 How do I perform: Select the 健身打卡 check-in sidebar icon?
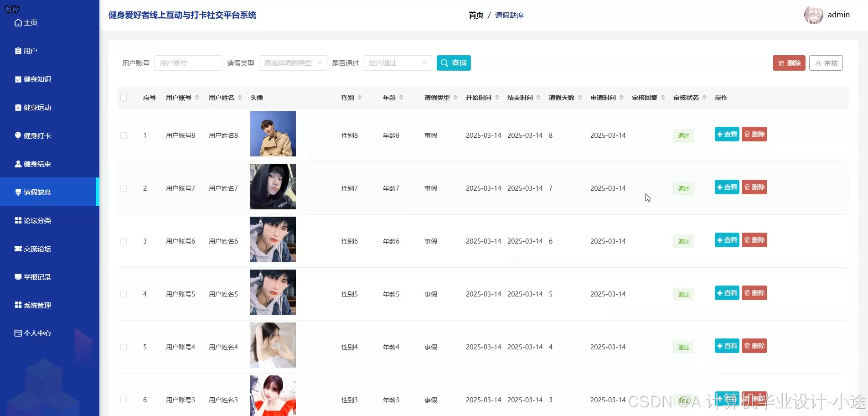[x=17, y=135]
